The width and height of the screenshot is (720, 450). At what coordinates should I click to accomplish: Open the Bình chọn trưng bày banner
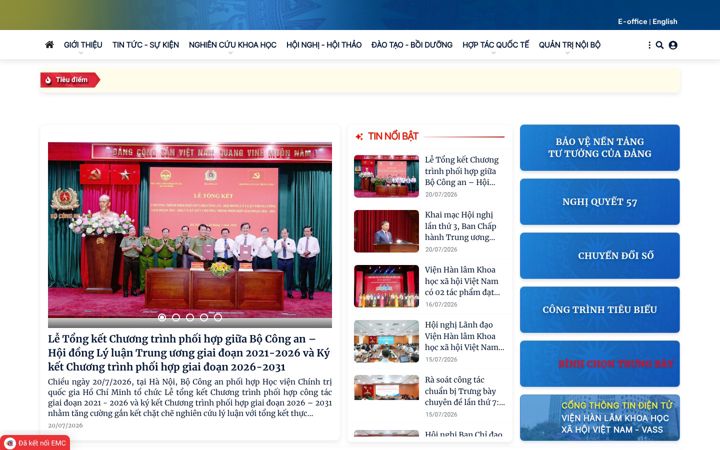(600, 364)
